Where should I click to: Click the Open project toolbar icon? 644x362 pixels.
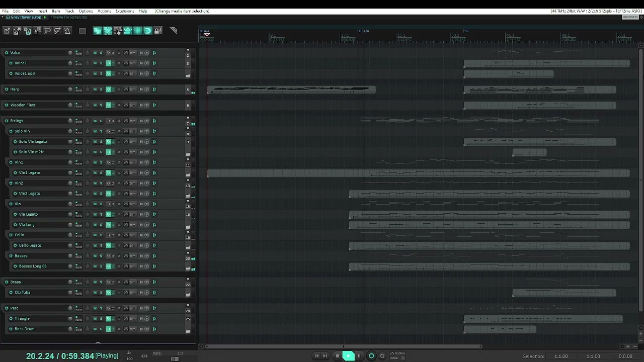(17, 31)
